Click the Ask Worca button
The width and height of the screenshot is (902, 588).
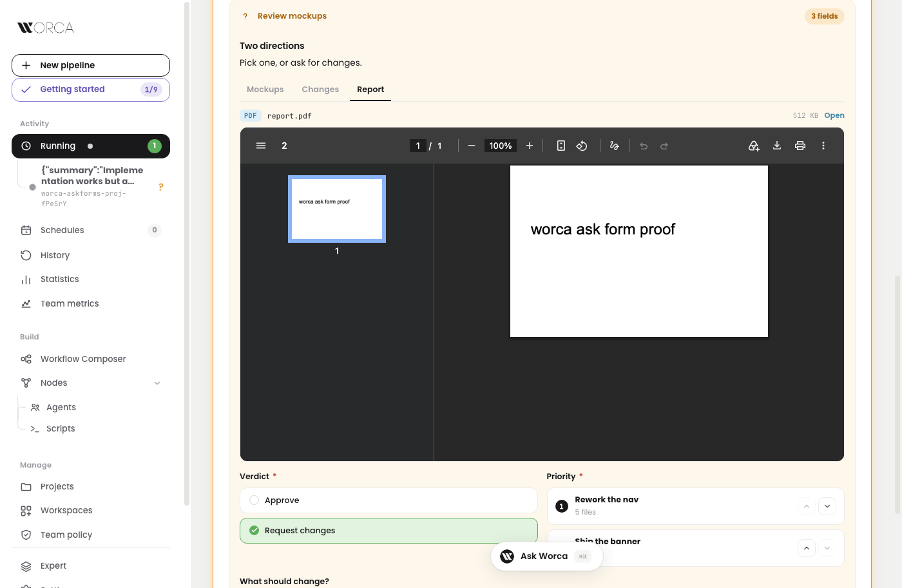[x=546, y=556]
